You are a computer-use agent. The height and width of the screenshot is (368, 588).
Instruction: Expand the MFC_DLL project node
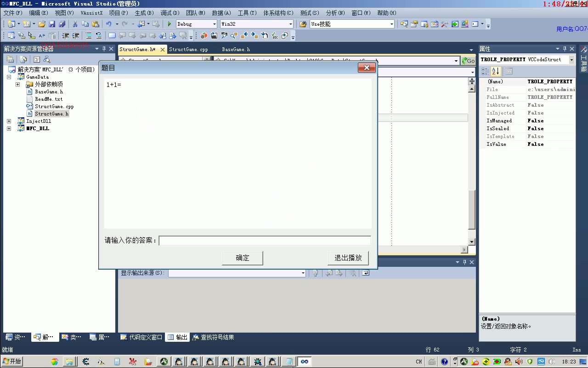pos(9,128)
